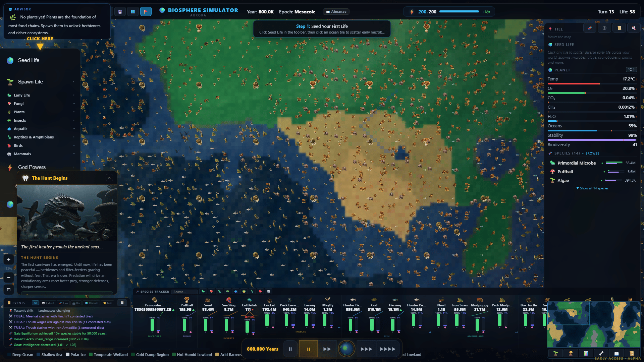This screenshot has width=644, height=362.
Task: Toggle the muted sound speaker icon
Action: (634, 28)
